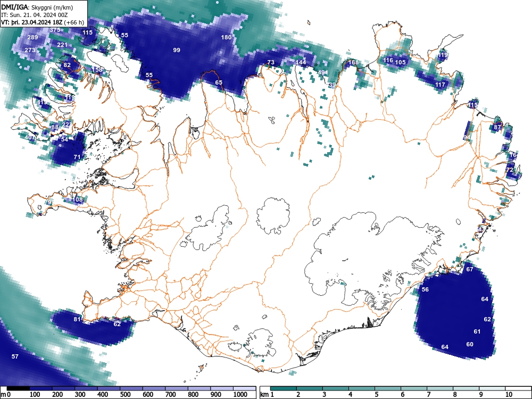The width and height of the screenshot is (532, 399).
Task: Click the visibility value 65
Action: [x=219, y=82]
